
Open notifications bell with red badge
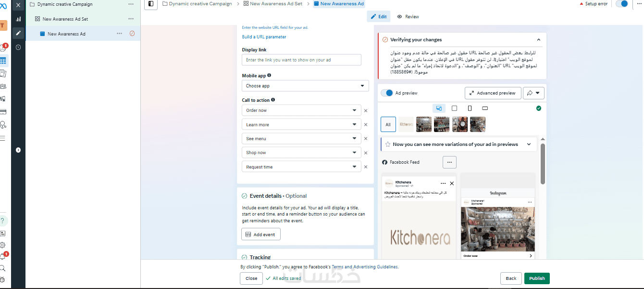(3, 257)
